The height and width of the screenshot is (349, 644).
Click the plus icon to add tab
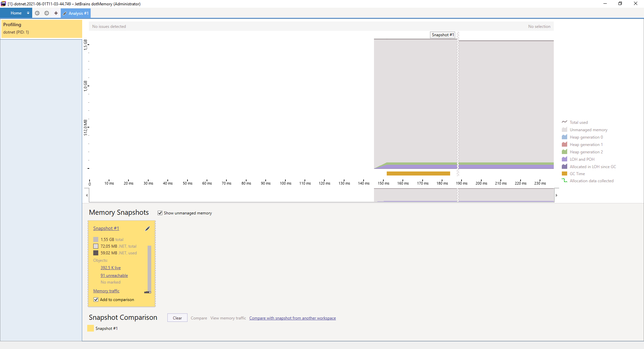coord(56,13)
